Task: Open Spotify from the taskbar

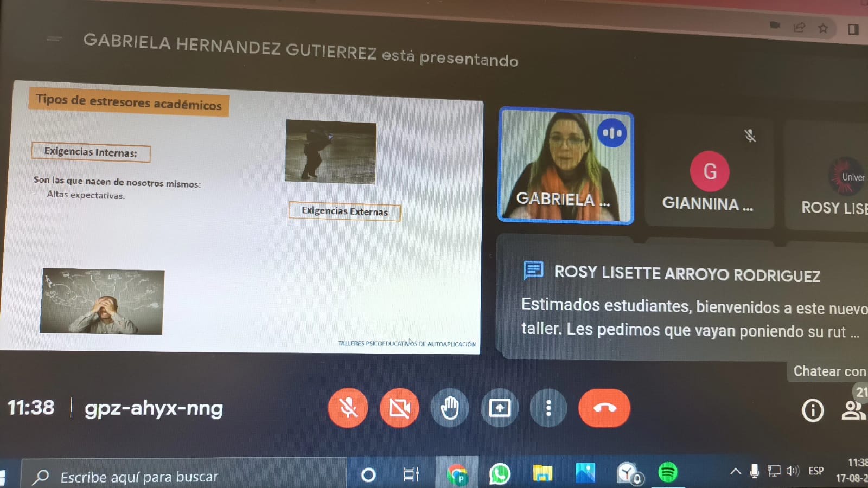Action: tap(668, 473)
